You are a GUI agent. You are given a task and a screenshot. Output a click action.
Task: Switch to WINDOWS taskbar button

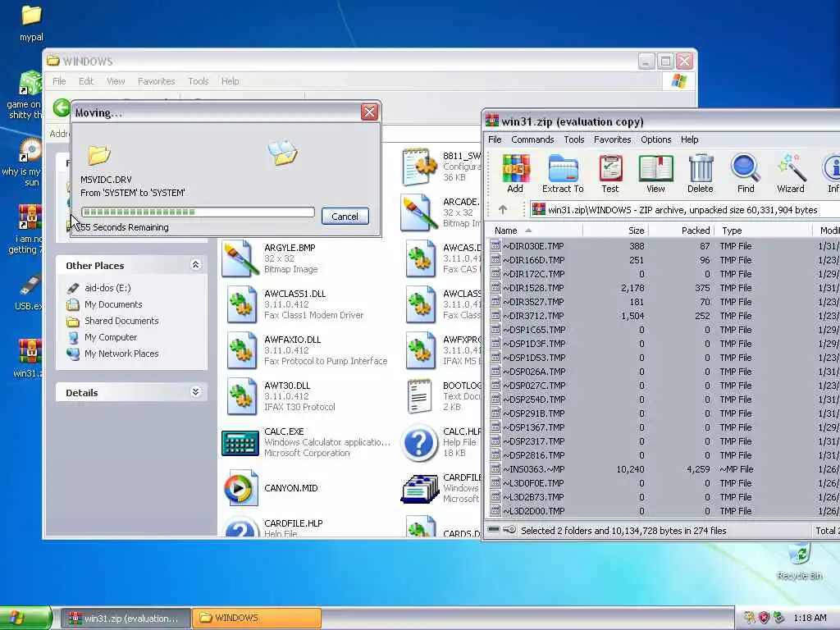coord(257,619)
